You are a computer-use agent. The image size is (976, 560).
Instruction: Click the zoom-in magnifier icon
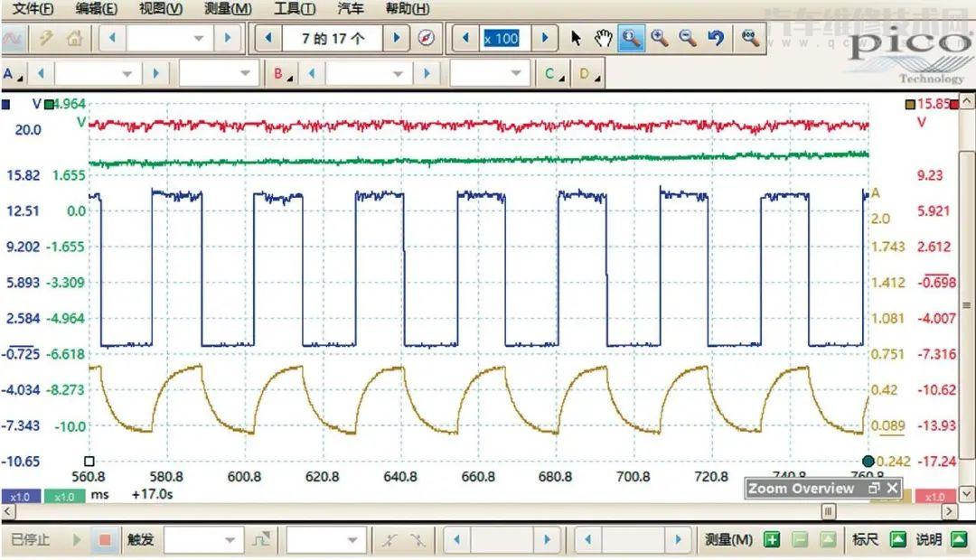pos(659,38)
